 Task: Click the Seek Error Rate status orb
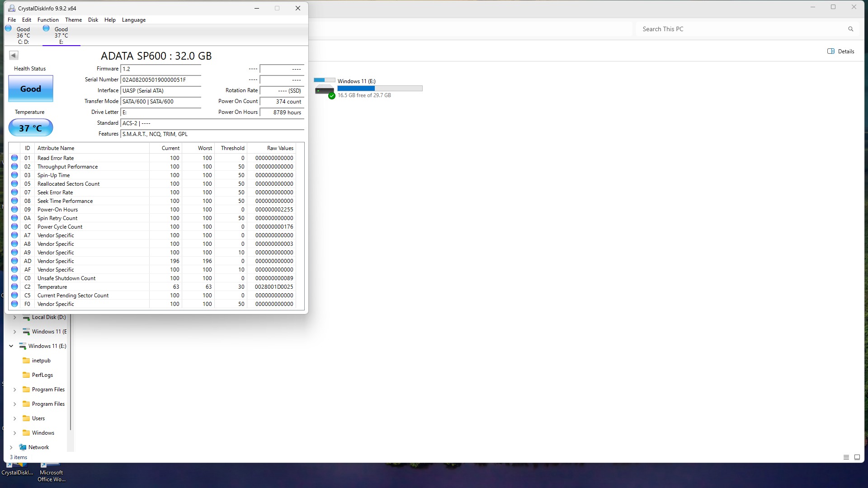pos(14,192)
